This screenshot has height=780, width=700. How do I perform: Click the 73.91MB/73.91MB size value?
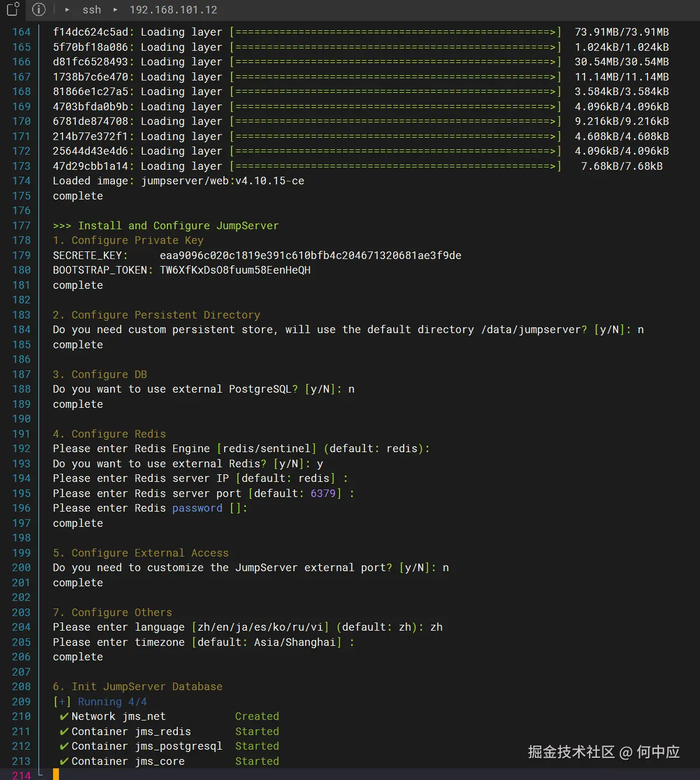point(622,32)
